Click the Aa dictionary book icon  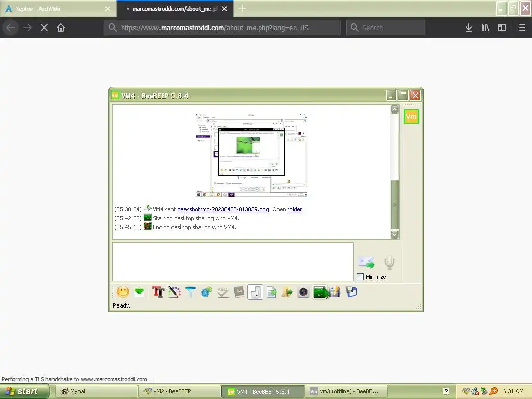[x=239, y=292]
